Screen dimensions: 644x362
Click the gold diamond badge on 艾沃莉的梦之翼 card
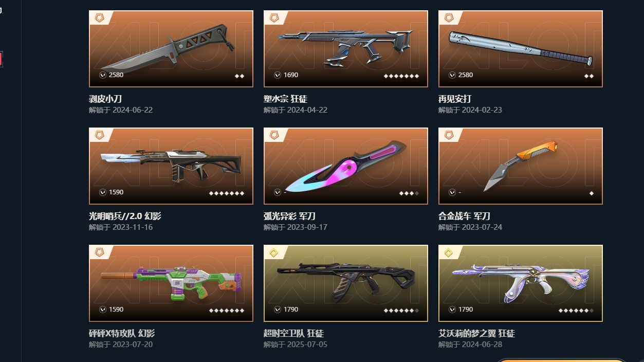tap(449, 252)
